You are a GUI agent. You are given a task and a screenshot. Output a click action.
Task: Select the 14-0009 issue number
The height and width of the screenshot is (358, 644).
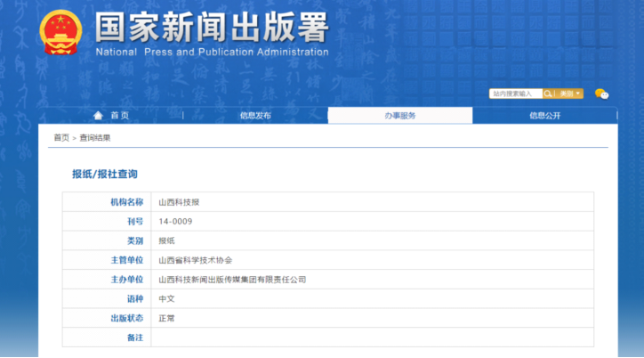[175, 222]
